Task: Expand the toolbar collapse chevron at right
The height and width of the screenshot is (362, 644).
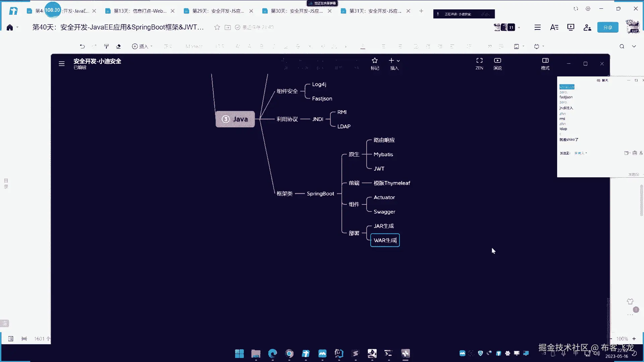Action: click(x=634, y=46)
